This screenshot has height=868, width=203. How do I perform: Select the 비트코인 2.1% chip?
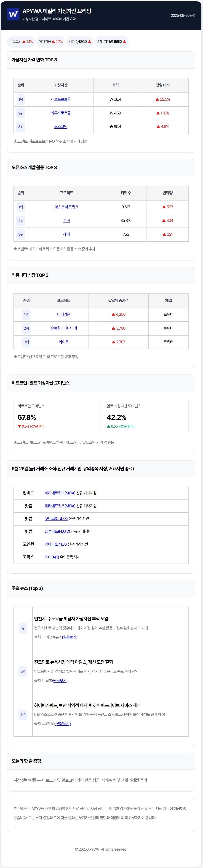point(21,42)
